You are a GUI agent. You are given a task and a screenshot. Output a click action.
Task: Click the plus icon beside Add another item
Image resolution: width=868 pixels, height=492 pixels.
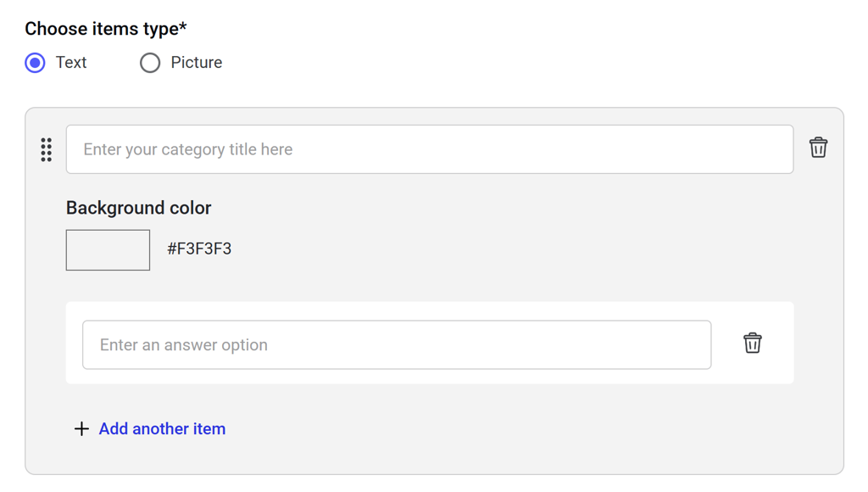(81, 429)
